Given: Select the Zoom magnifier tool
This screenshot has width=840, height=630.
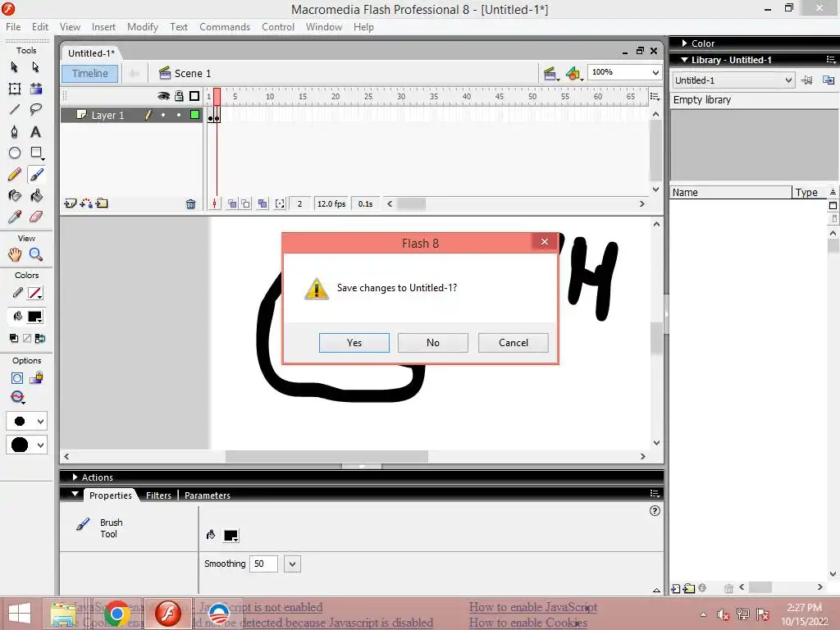Looking at the screenshot, I should tap(36, 254).
